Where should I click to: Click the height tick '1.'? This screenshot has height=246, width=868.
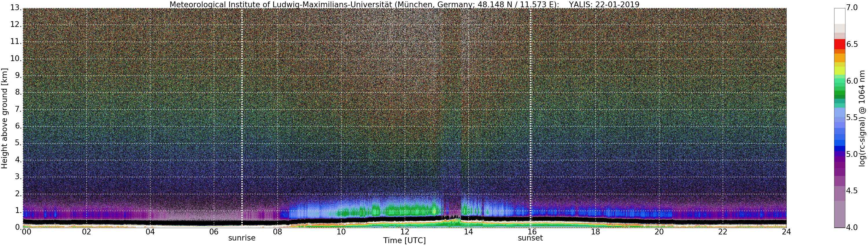pyautogui.click(x=18, y=210)
